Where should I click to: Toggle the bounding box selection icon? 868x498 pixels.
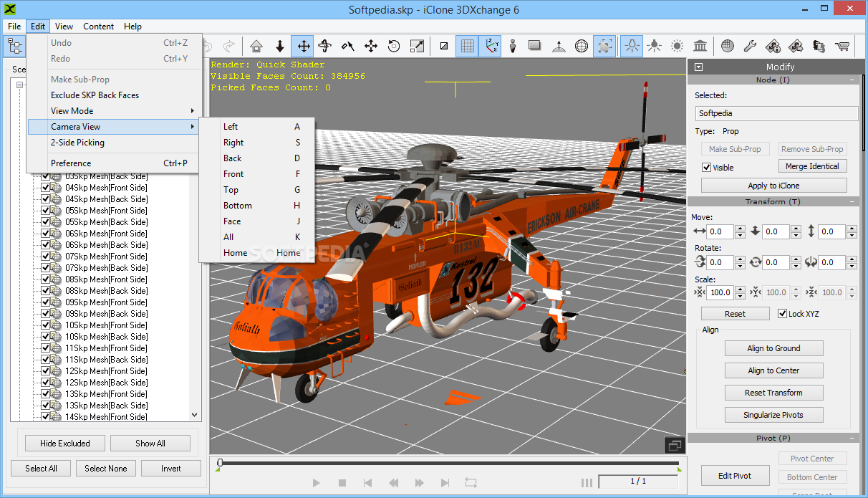(x=604, y=47)
